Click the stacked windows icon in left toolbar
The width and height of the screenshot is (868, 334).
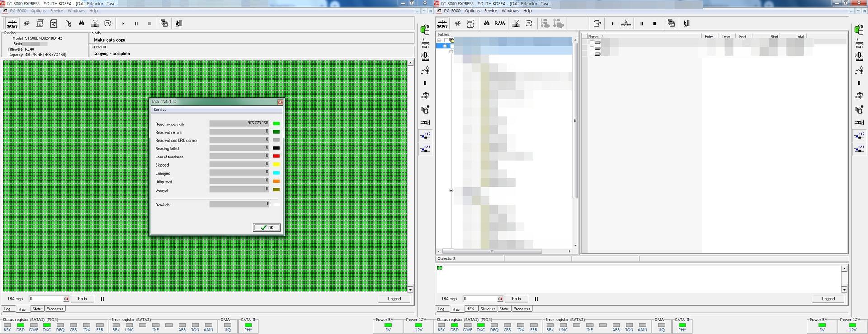pyautogui.click(x=164, y=24)
